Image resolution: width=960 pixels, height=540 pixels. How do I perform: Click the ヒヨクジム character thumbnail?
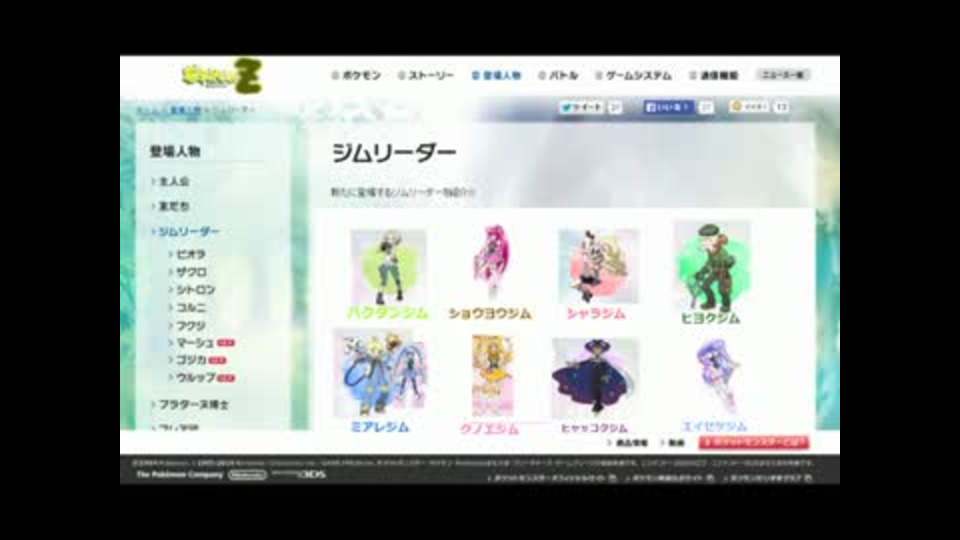[711, 266]
